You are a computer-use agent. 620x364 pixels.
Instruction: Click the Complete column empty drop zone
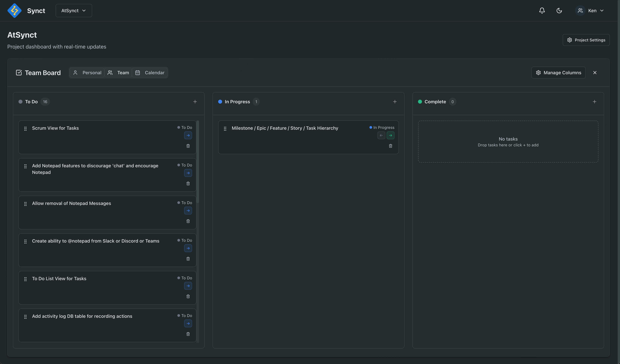click(x=508, y=141)
